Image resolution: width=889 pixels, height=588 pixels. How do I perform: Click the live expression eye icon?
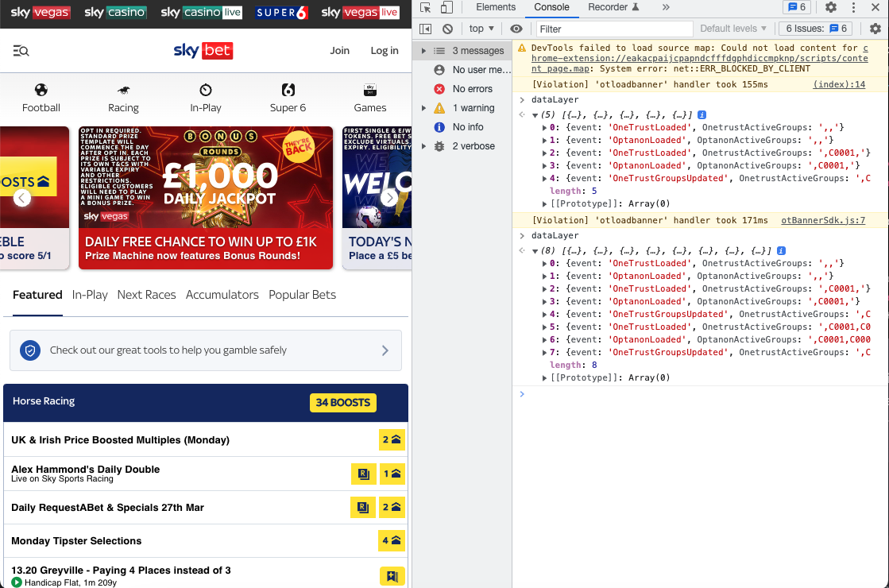[516, 29]
